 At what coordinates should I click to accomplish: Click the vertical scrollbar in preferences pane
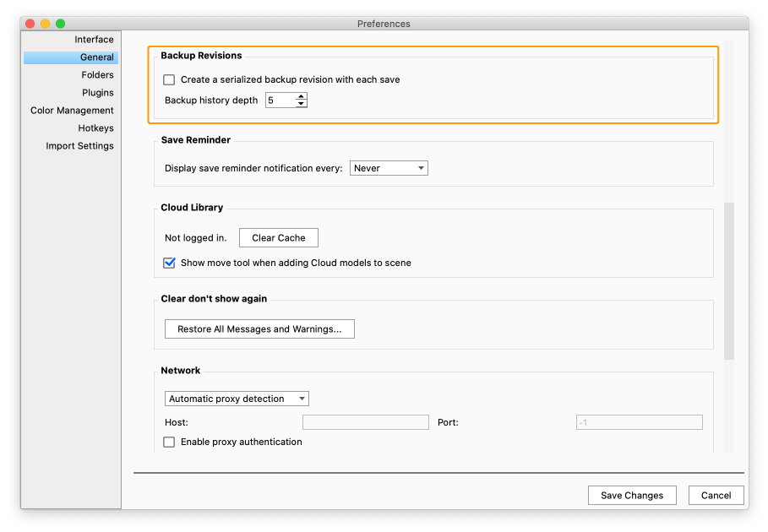pos(729,279)
